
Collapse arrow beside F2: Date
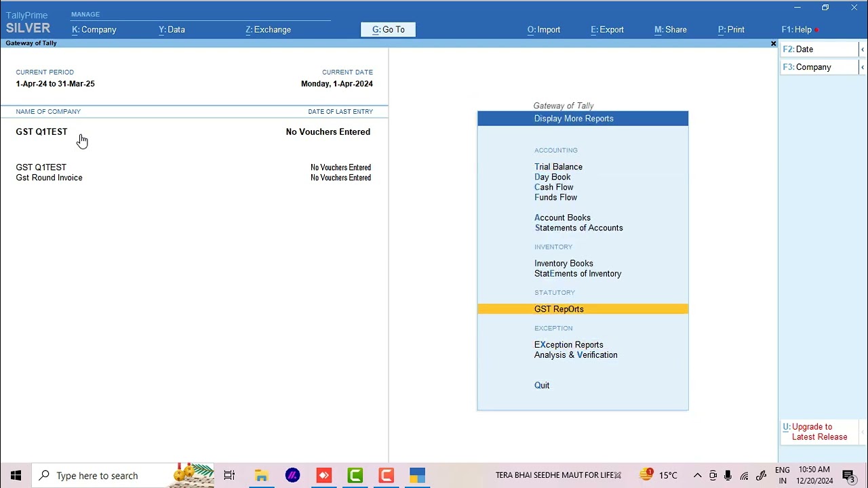(862, 49)
